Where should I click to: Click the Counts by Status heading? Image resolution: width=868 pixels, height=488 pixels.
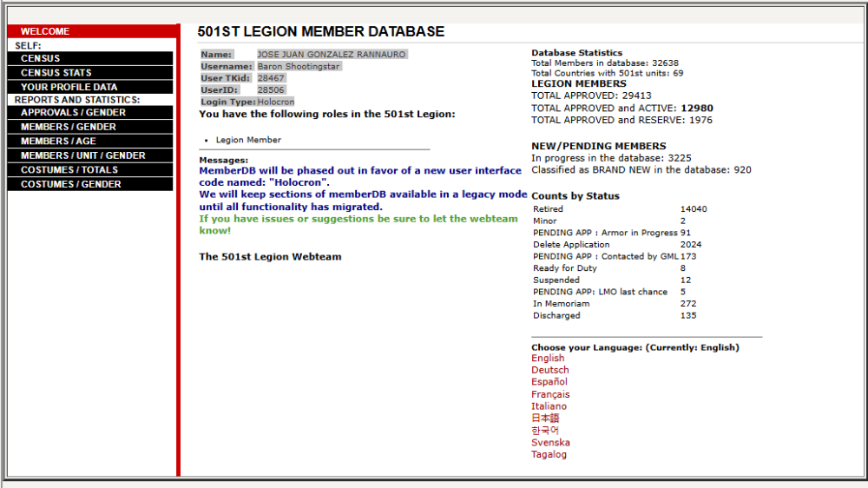575,196
